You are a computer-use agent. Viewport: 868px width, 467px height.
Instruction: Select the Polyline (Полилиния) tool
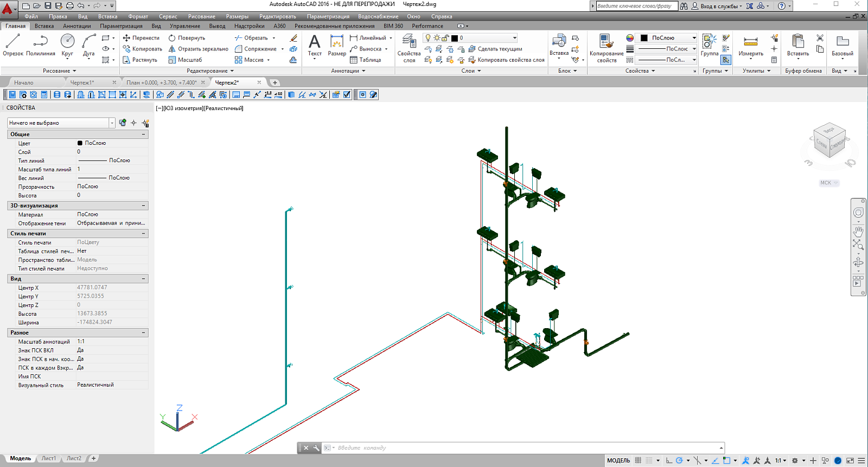click(x=41, y=44)
